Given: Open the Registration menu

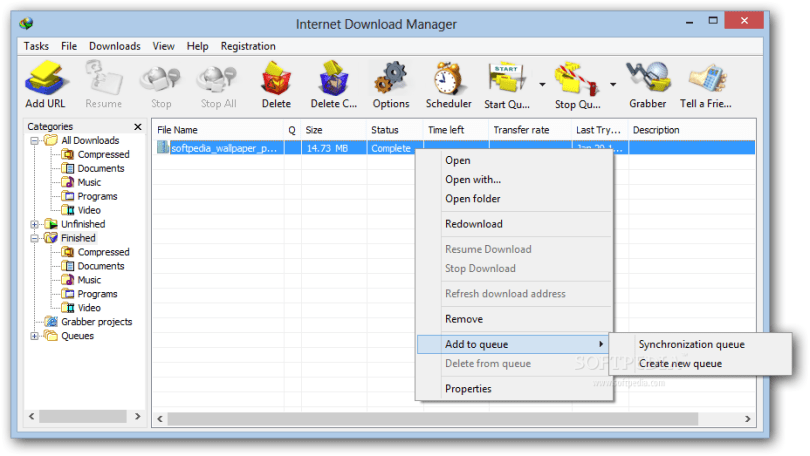Looking at the screenshot, I should [x=248, y=46].
